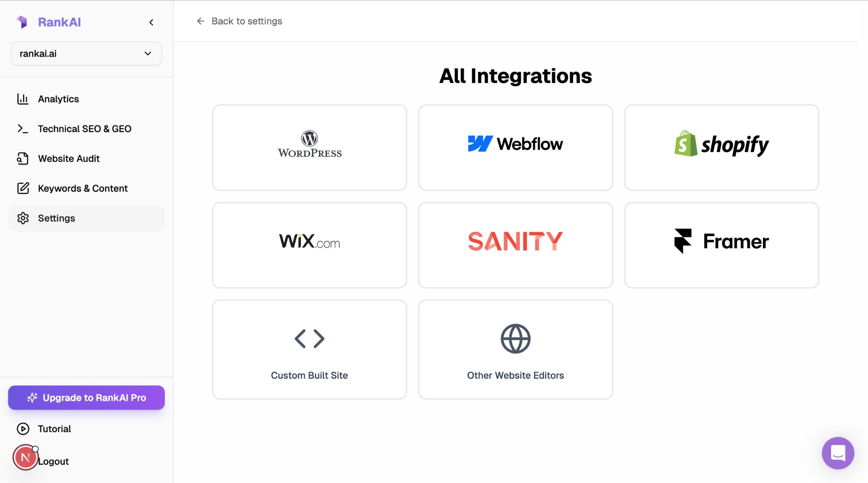Viewport: 868px width, 483px height.
Task: Open the Analytics section
Action: coord(58,99)
